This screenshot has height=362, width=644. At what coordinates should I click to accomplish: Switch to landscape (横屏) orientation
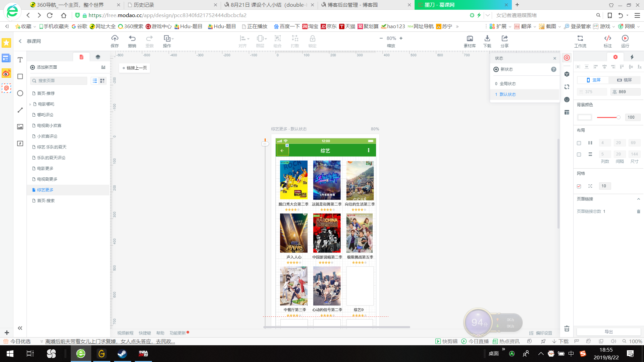coord(625,80)
